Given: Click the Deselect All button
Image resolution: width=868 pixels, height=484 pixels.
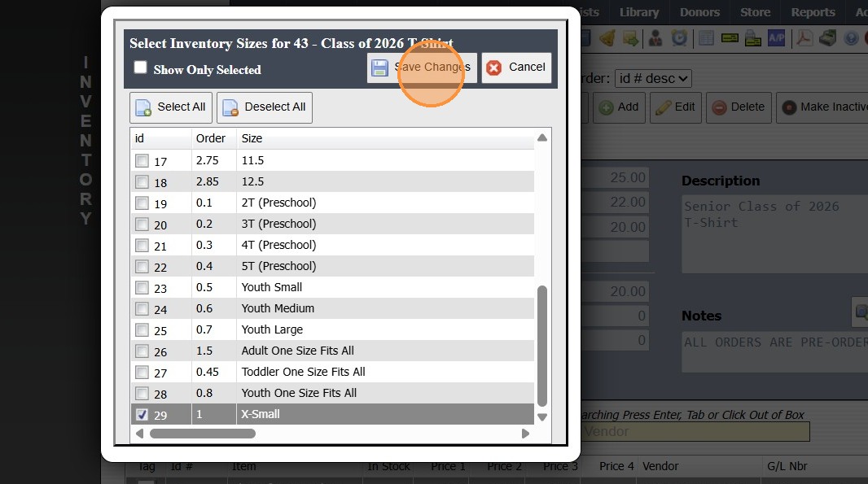Looking at the screenshot, I should (x=264, y=107).
